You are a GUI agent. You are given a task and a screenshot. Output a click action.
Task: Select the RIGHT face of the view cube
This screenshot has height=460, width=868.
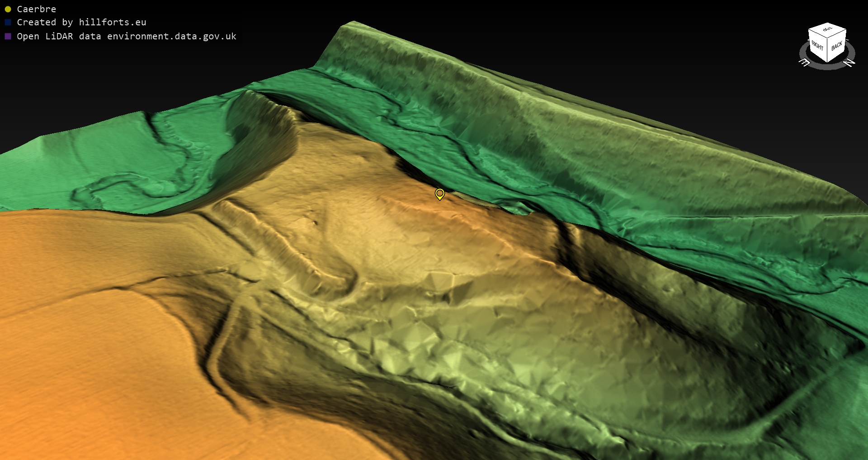(x=817, y=46)
